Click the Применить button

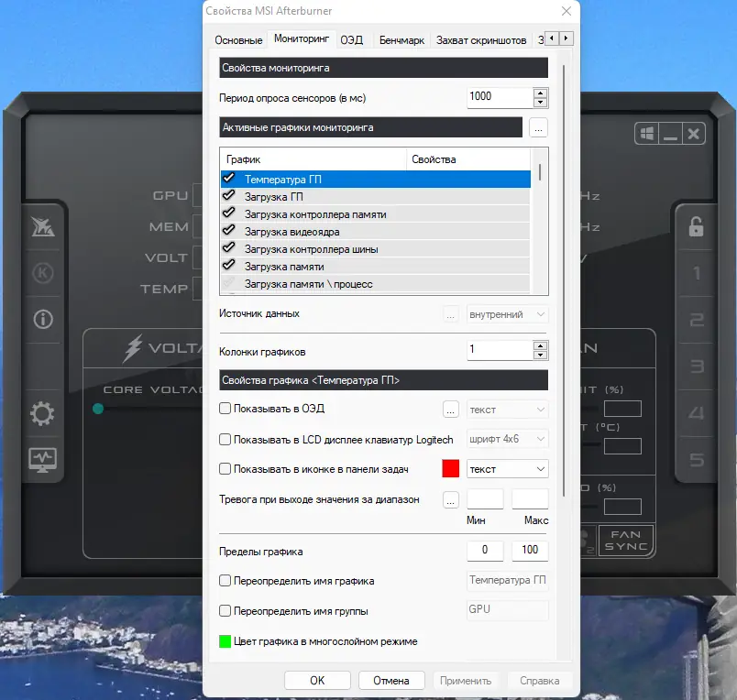click(x=466, y=680)
